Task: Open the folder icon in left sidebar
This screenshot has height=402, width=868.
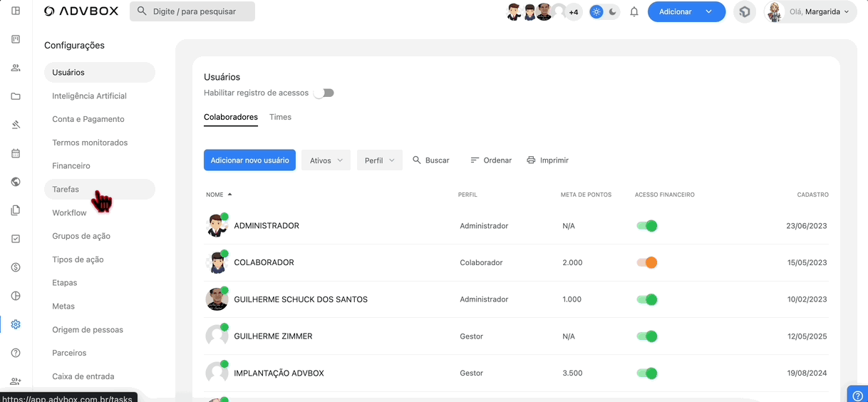Action: (x=16, y=96)
